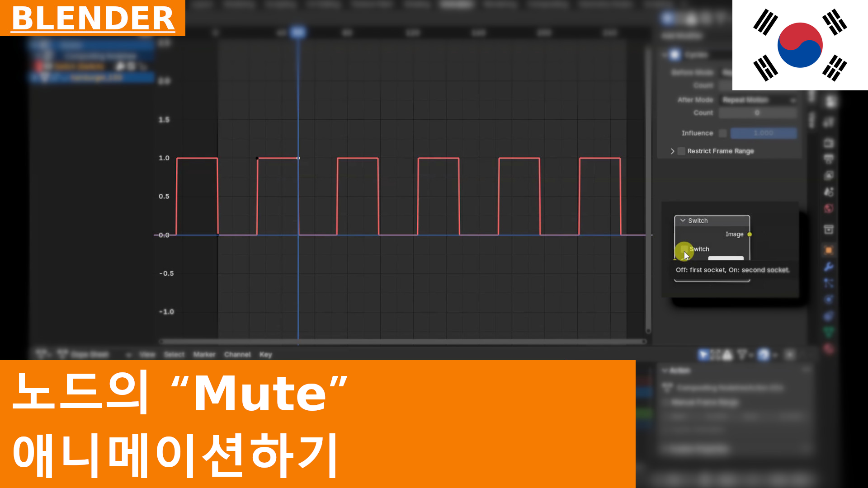The image size is (868, 488).
Task: Toggle Only Show Errors warning icon
Action: [727, 355]
